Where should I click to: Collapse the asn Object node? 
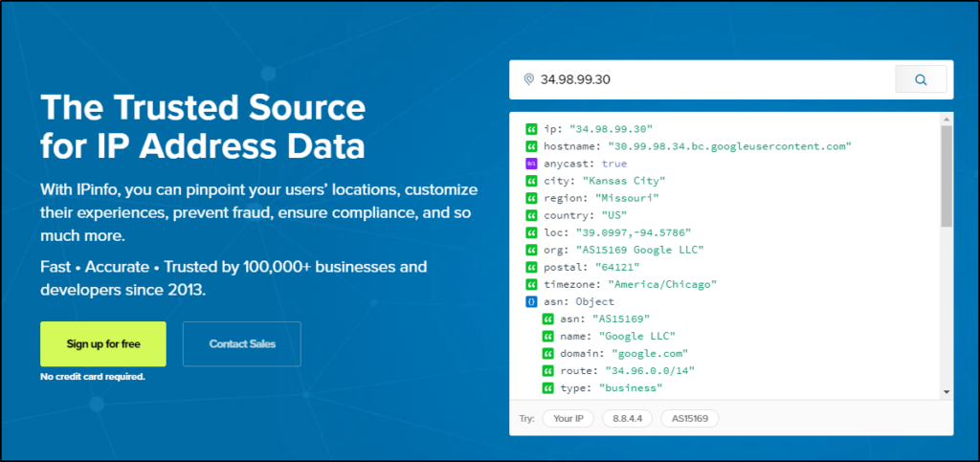[x=531, y=302]
